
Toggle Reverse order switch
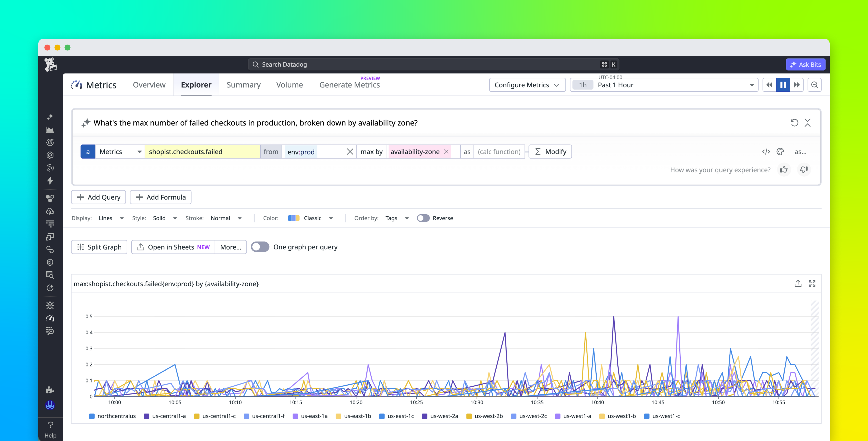pos(423,218)
